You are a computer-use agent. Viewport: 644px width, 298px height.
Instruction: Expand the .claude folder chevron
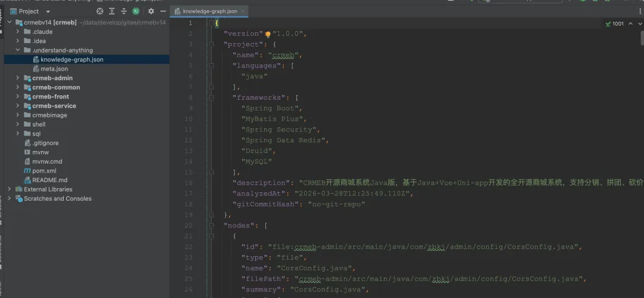coord(18,32)
